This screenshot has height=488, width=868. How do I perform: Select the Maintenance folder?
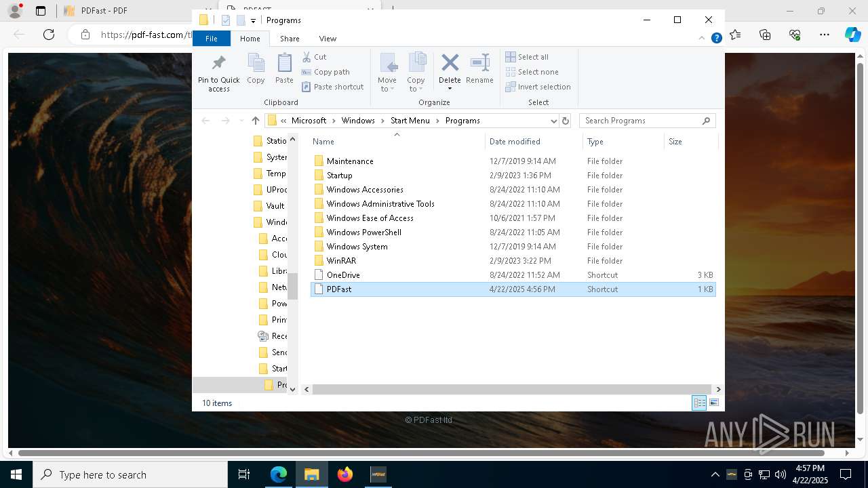tap(513, 161)
